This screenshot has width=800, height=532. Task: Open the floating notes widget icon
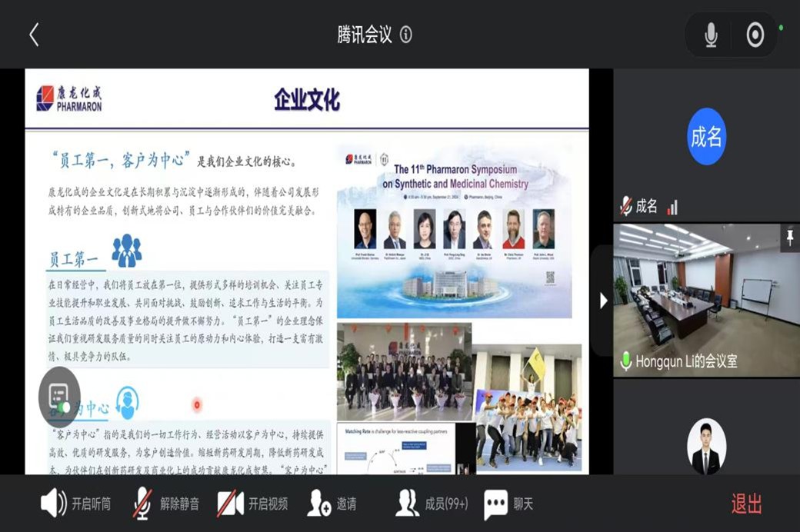59,397
